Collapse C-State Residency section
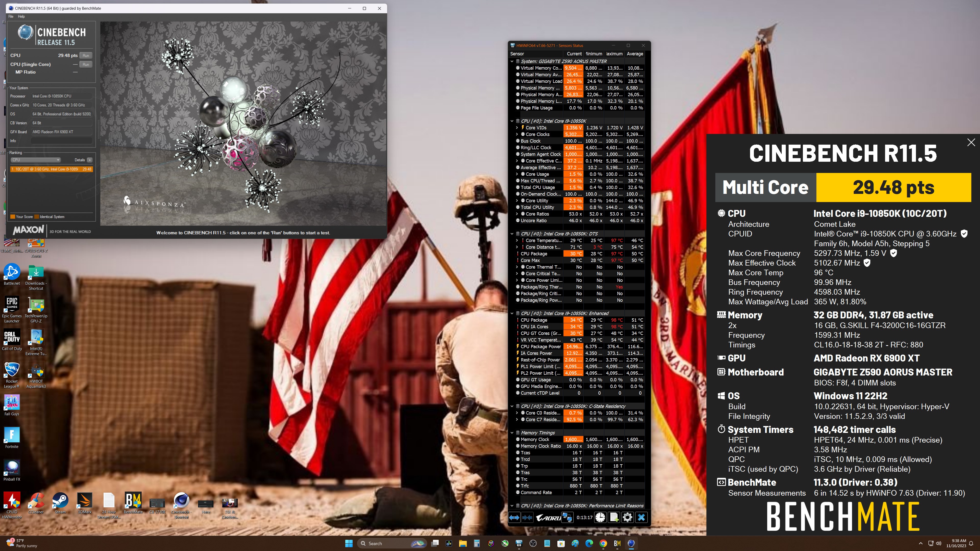The width and height of the screenshot is (980, 551). [512, 406]
